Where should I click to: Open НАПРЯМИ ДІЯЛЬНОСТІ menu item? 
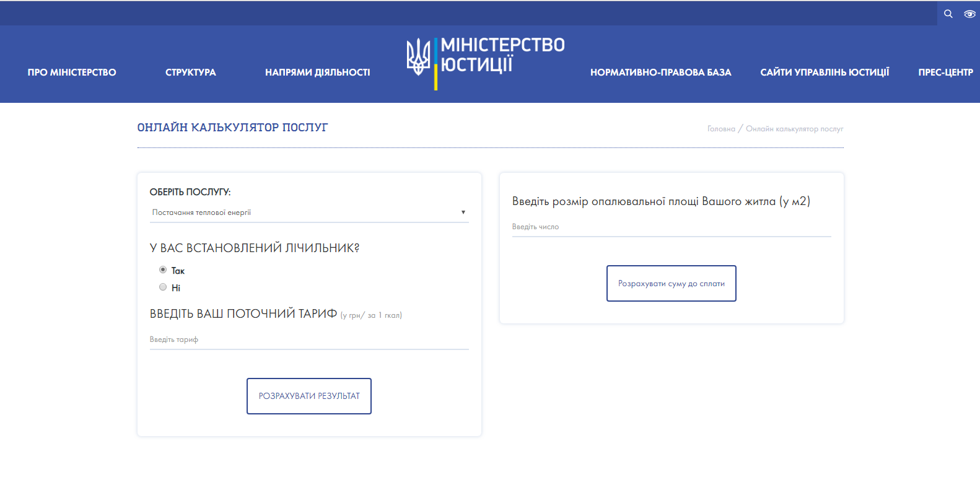(318, 72)
